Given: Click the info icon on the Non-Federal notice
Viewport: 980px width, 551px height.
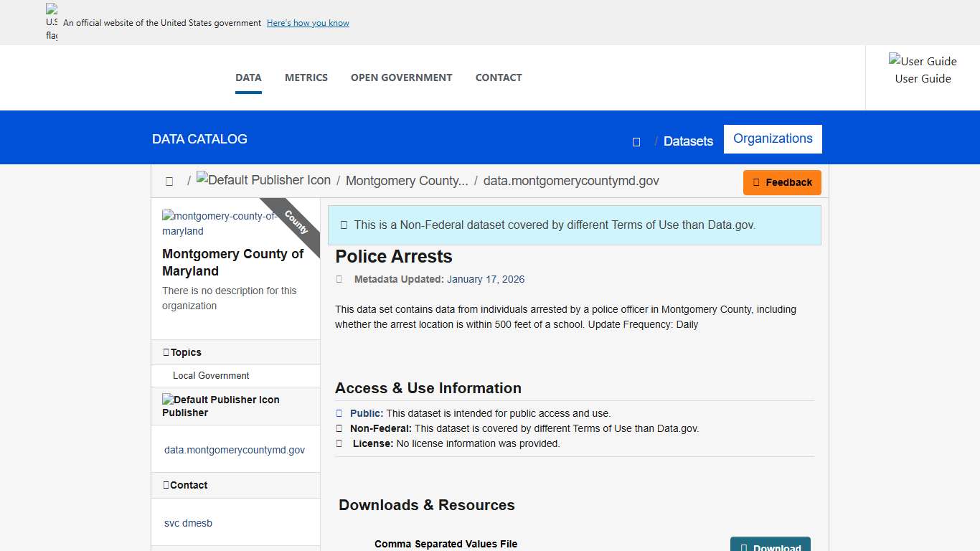Looking at the screenshot, I should pyautogui.click(x=343, y=225).
